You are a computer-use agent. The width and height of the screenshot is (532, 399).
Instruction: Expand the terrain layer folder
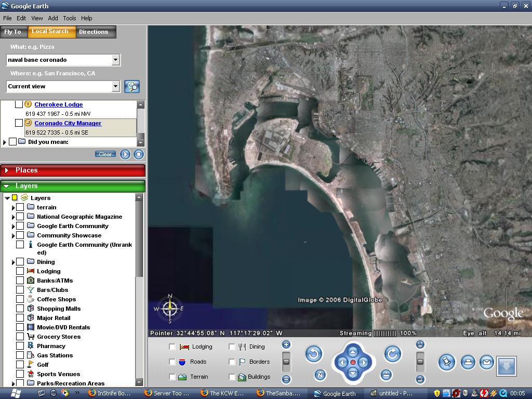pyautogui.click(x=13, y=207)
